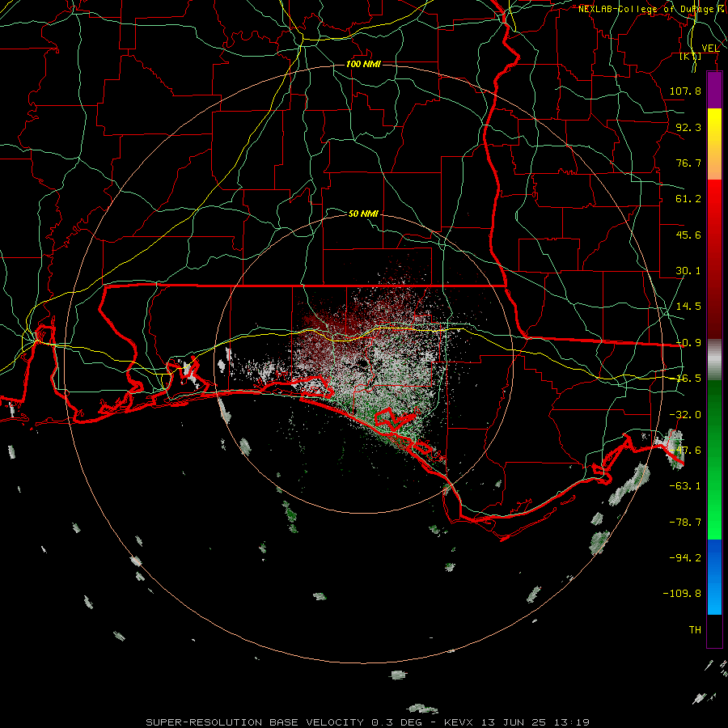Select the 30.1 velocity scale value

[x=688, y=271]
